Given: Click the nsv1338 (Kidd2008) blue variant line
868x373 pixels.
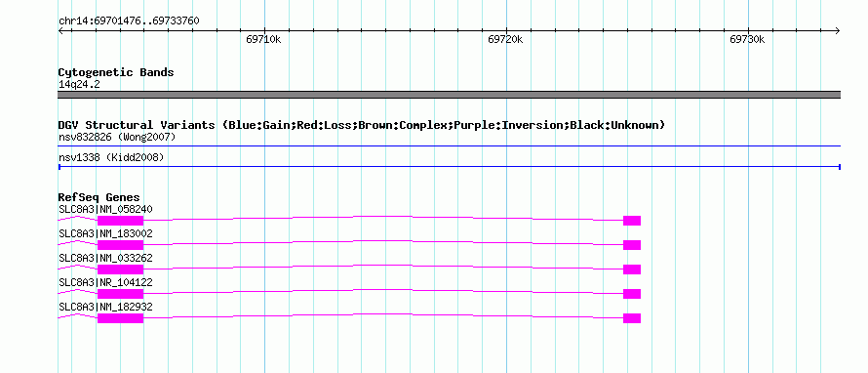Looking at the screenshot, I should click(449, 167).
